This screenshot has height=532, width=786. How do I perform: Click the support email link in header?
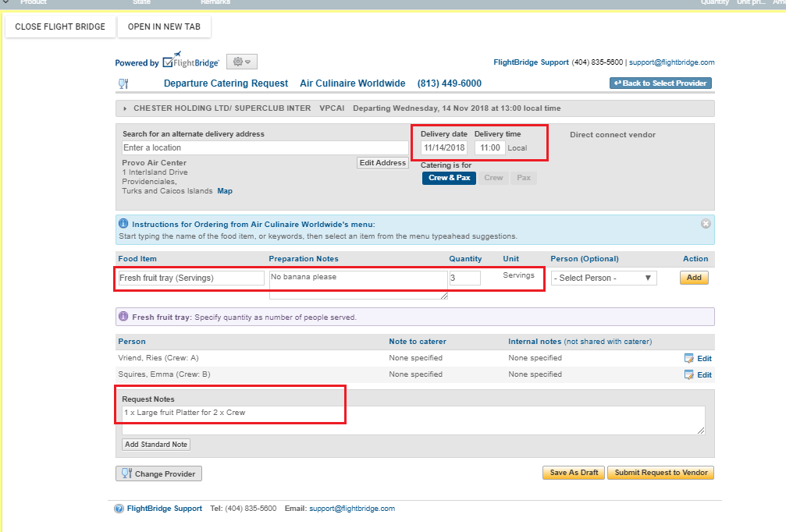coord(672,62)
